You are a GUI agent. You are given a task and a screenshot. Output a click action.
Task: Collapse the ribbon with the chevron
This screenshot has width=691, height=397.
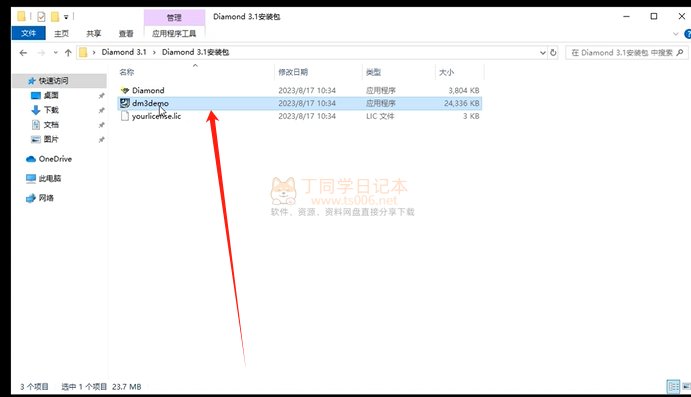[x=676, y=34]
